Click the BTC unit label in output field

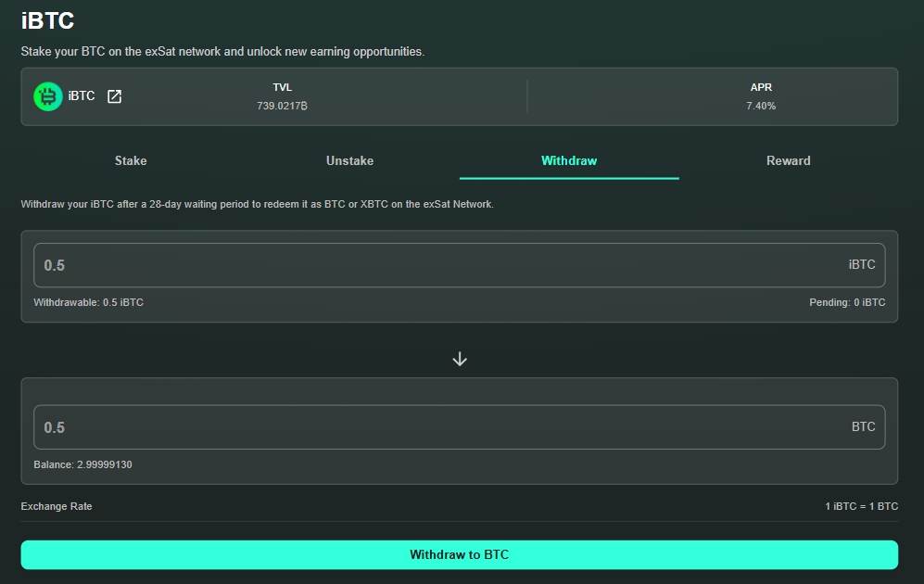[x=863, y=427]
